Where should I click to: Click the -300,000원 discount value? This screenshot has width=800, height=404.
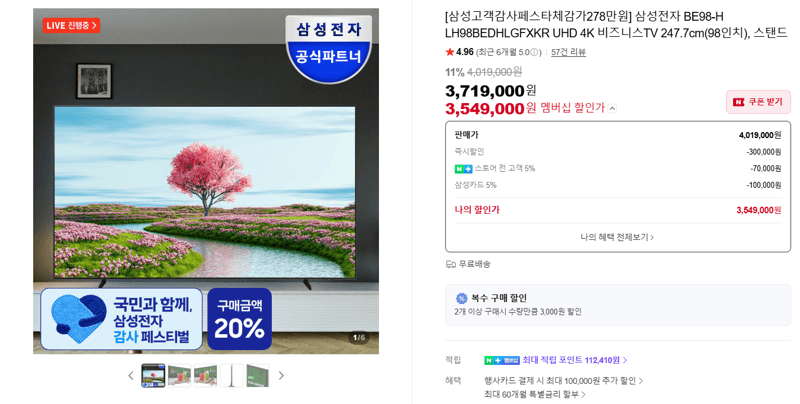pos(764,152)
